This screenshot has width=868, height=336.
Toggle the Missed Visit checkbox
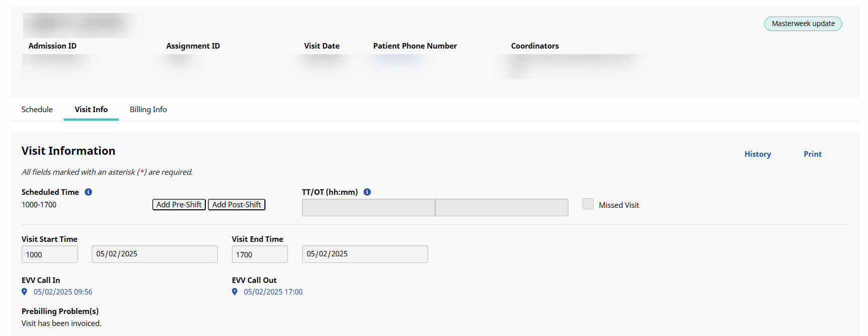(x=588, y=204)
